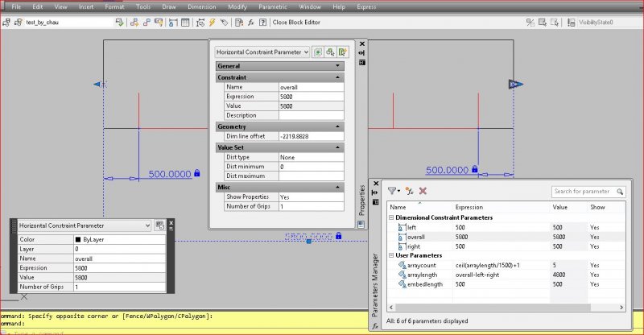Collapse the User Parameters group
Screen dimensions: 644x335
[x=391, y=254]
